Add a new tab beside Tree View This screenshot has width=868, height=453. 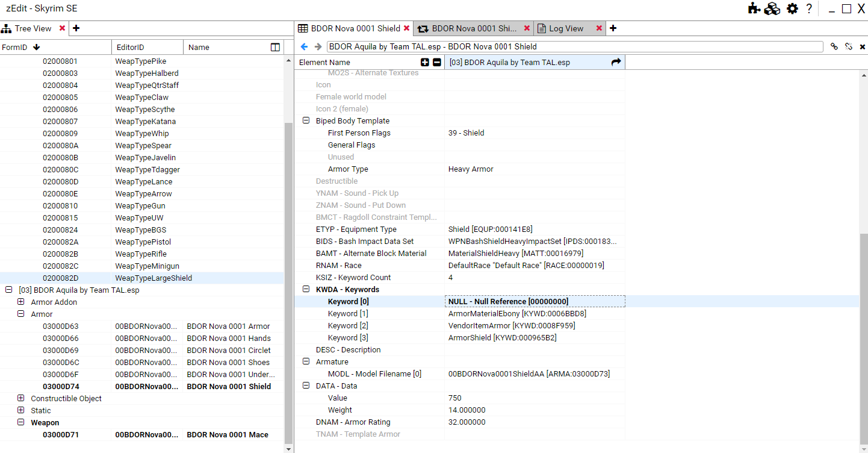point(76,28)
